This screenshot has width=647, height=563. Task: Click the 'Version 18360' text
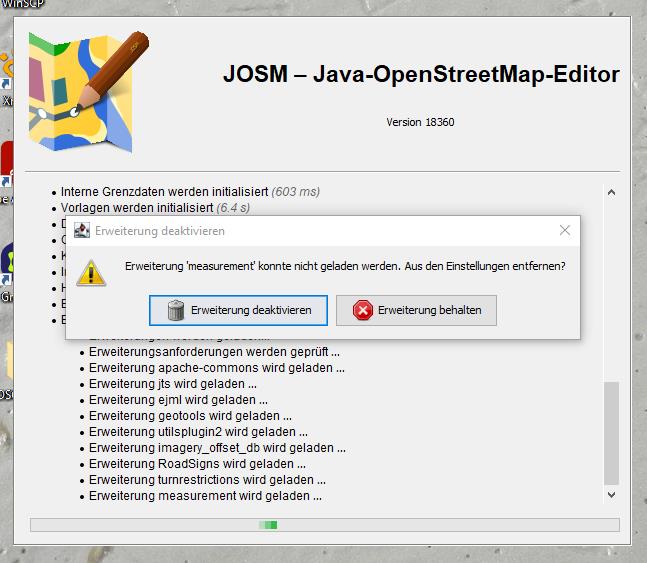[420, 122]
